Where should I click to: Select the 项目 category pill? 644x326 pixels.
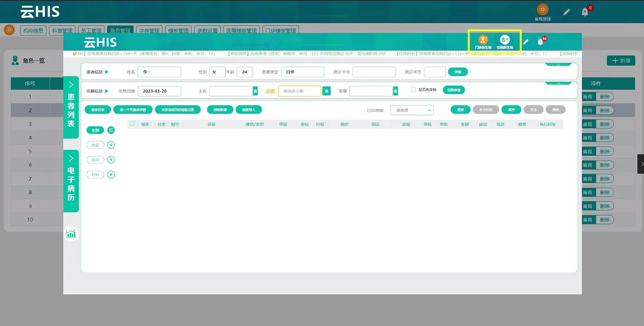click(96, 160)
